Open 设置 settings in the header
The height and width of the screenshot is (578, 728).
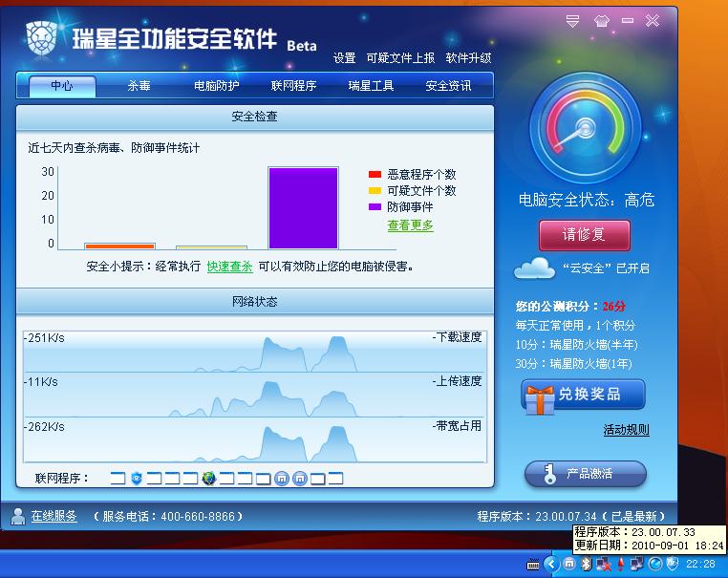pos(345,58)
